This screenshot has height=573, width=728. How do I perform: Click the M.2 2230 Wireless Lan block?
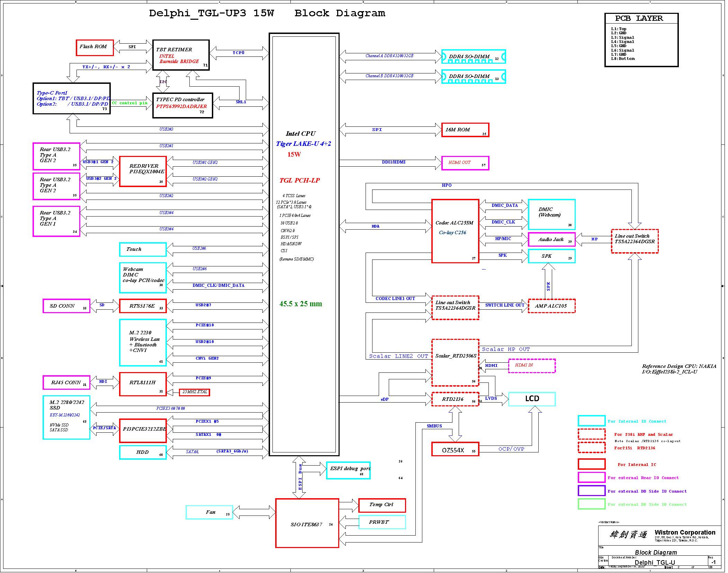tap(143, 343)
